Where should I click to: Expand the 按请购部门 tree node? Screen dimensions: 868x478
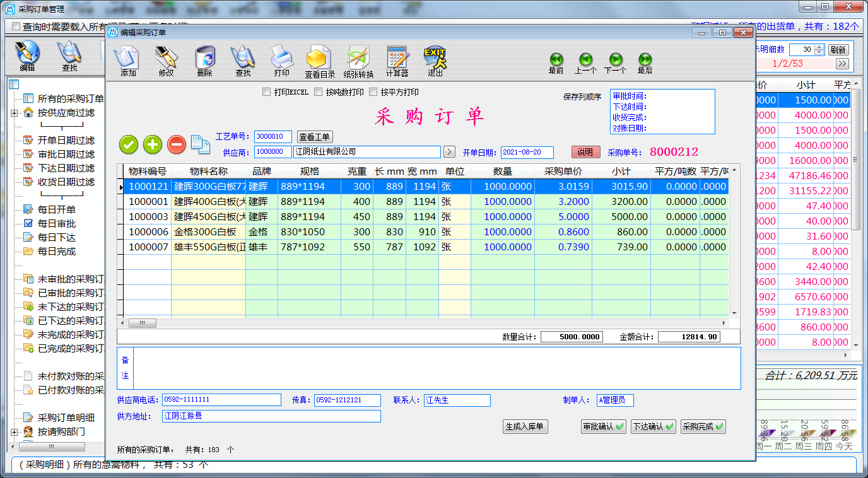[14, 432]
